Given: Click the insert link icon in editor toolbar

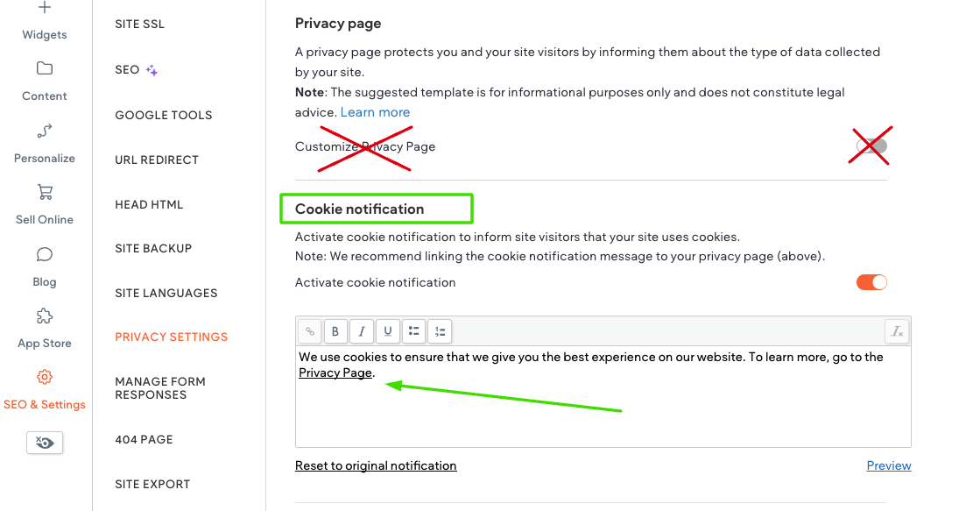Looking at the screenshot, I should [x=310, y=331].
